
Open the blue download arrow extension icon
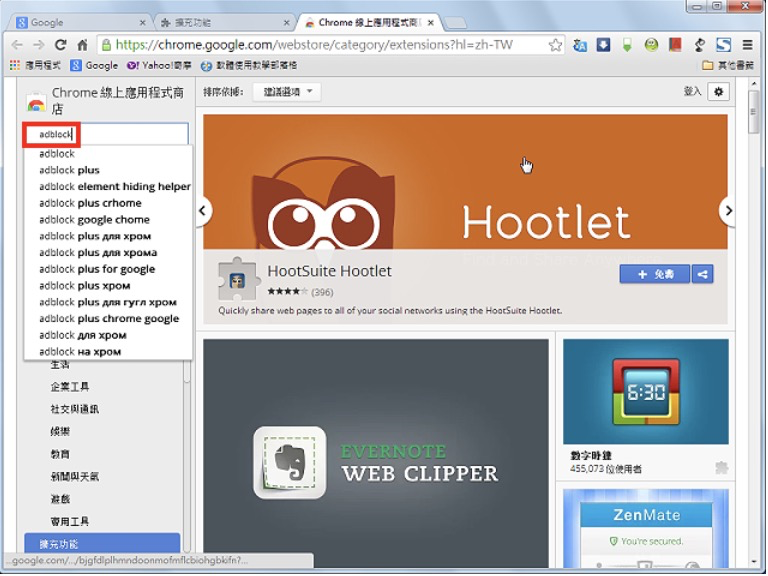[603, 45]
